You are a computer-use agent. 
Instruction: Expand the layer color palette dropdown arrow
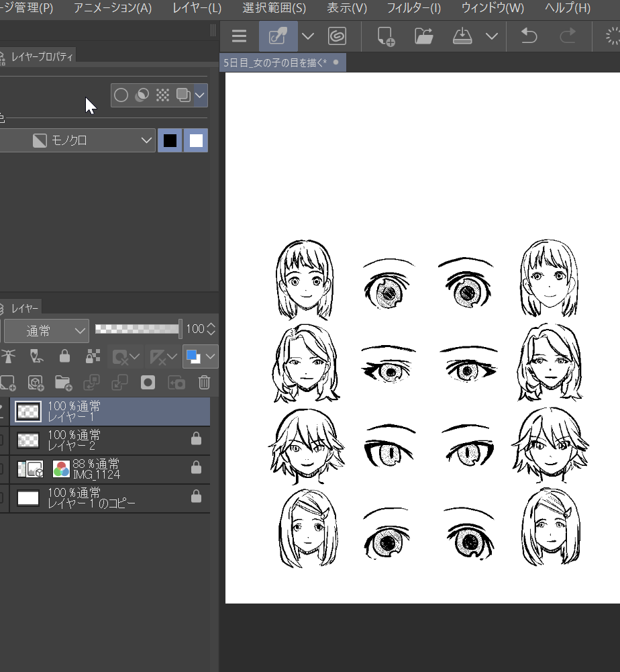click(211, 356)
